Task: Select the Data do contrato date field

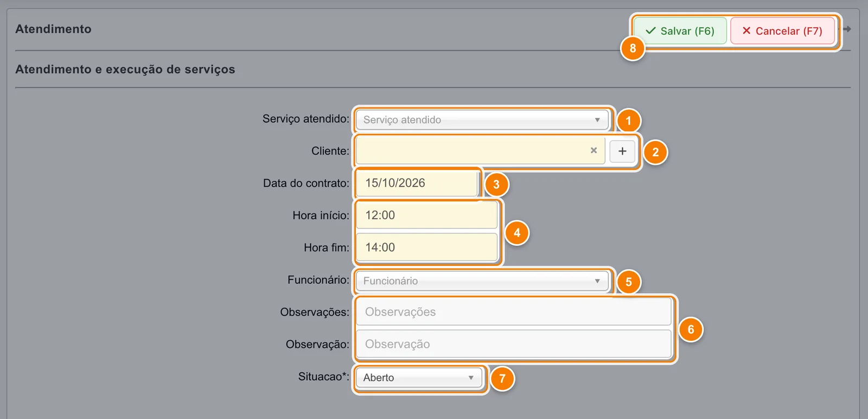Action: [x=416, y=183]
